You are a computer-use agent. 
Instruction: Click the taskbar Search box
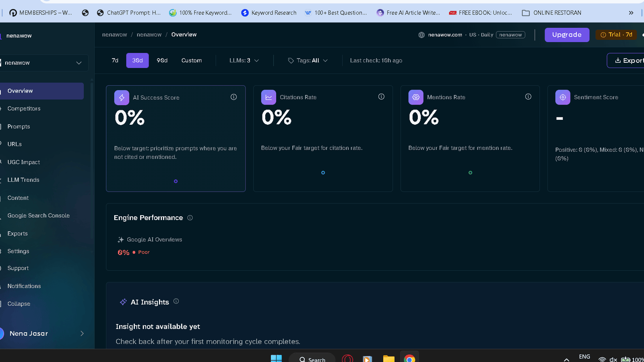click(312, 358)
